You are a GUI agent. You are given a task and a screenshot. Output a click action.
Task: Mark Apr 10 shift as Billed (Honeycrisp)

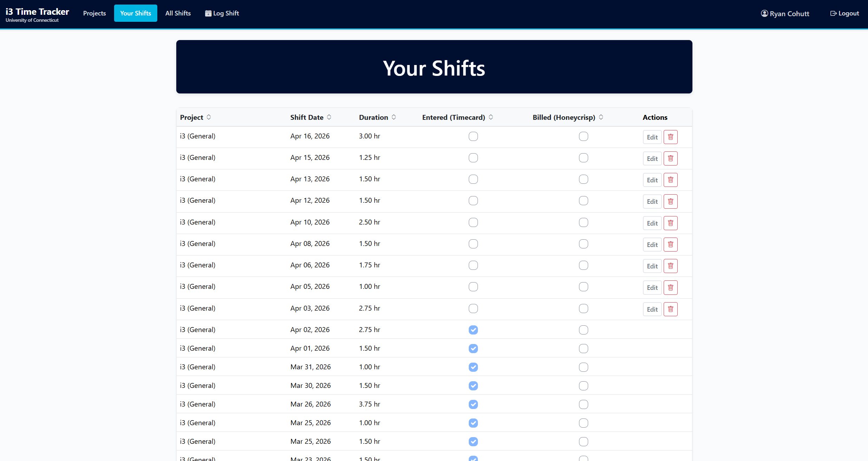coord(583,222)
